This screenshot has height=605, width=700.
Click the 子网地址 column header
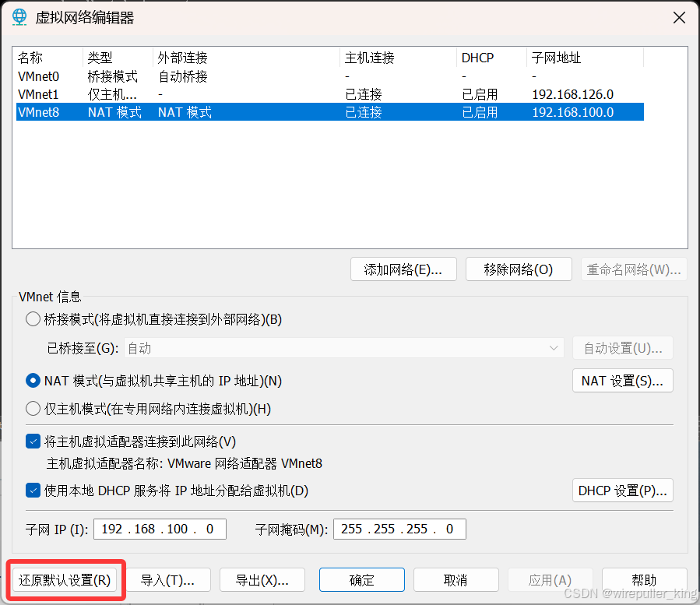click(x=585, y=58)
